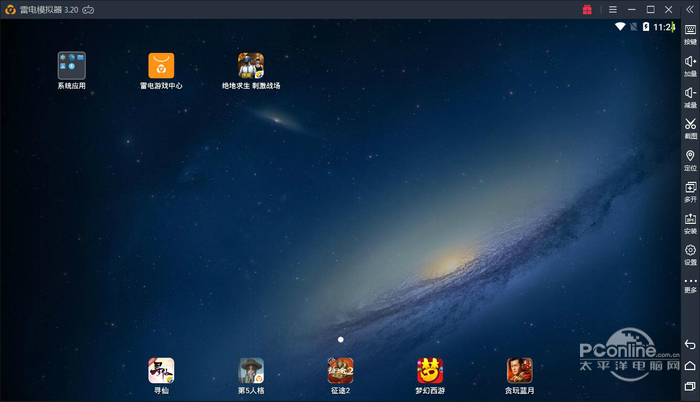700x402 pixels.
Task: Click the Android back arrow
Action: (x=690, y=344)
